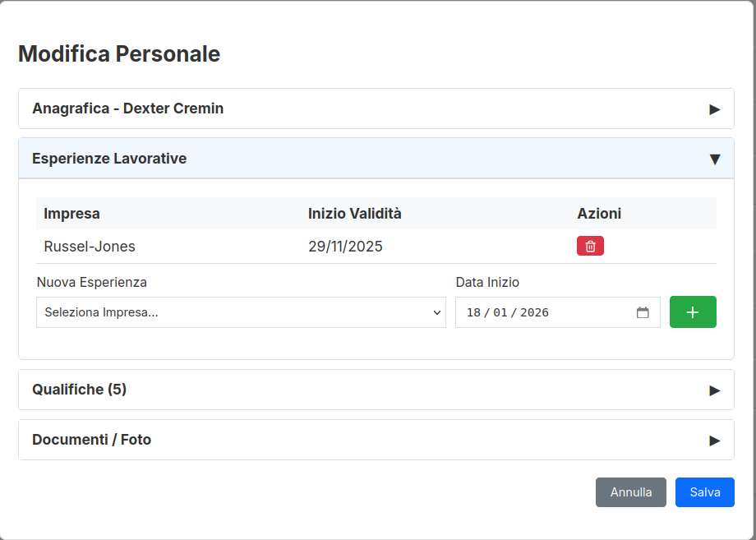This screenshot has height=540, width=756.
Task: Open the calendar picker icon in Data Inizio
Action: coord(643,312)
